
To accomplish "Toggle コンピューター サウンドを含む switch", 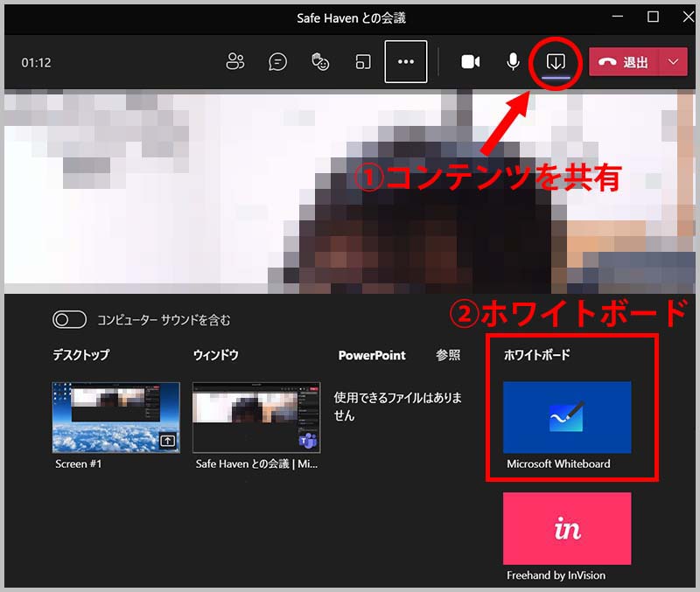I will click(70, 319).
